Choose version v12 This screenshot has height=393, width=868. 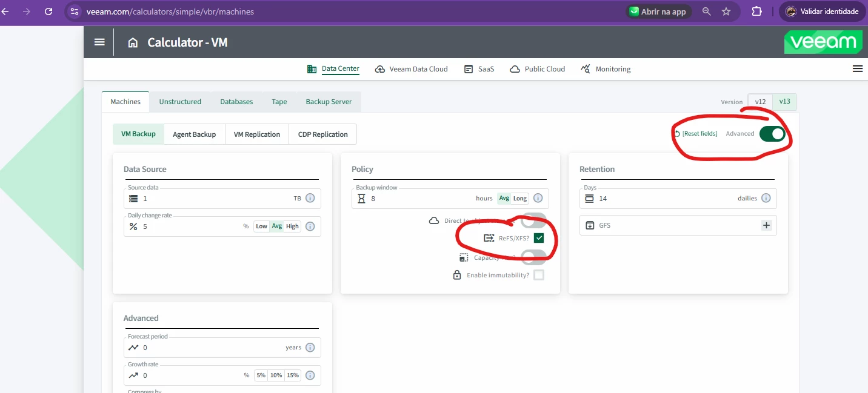click(x=760, y=102)
